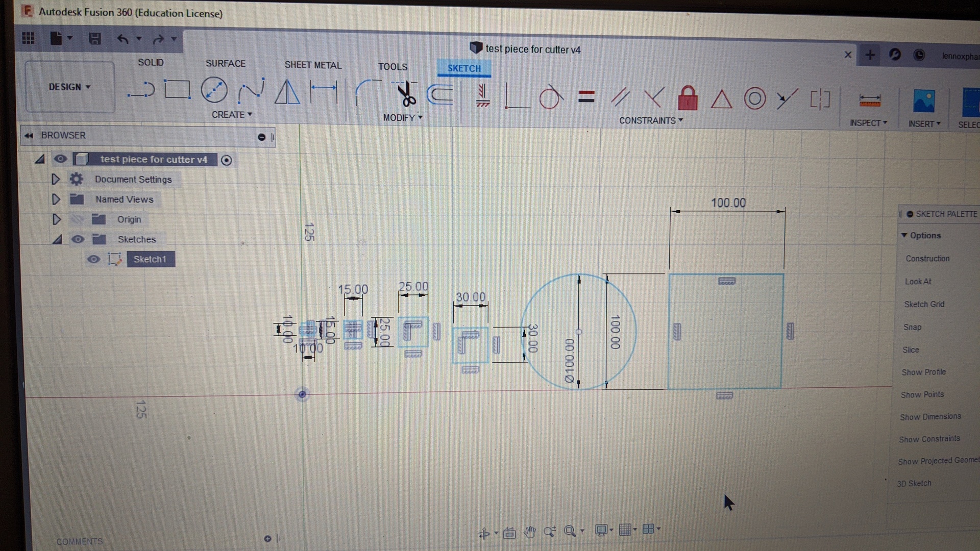This screenshot has width=980, height=551.
Task: Switch to the SURFACE tab
Action: (225, 63)
